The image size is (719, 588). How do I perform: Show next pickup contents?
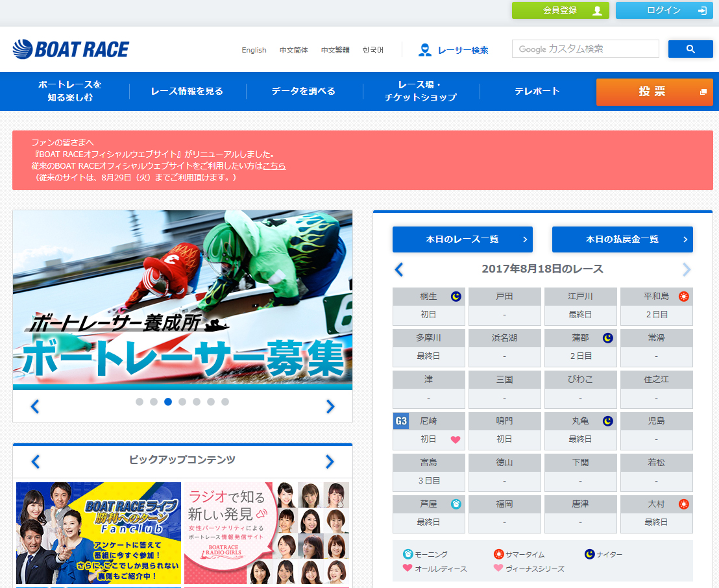pos(330,461)
